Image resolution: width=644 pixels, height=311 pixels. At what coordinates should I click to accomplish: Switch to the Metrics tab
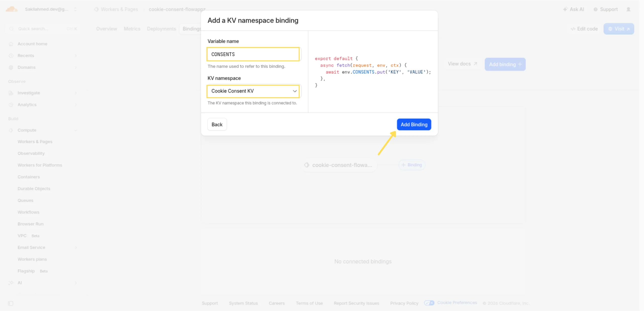point(132,29)
